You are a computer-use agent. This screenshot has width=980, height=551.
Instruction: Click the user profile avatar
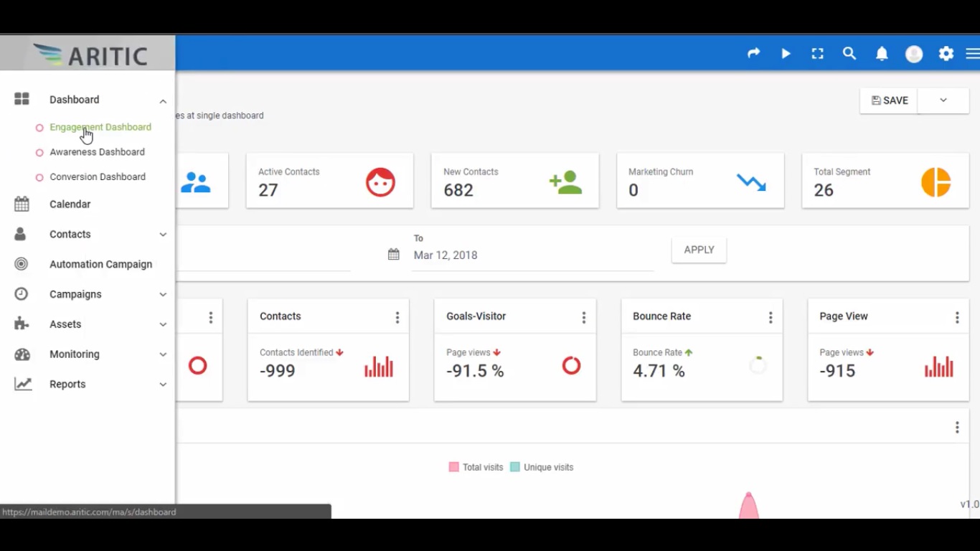(x=914, y=54)
